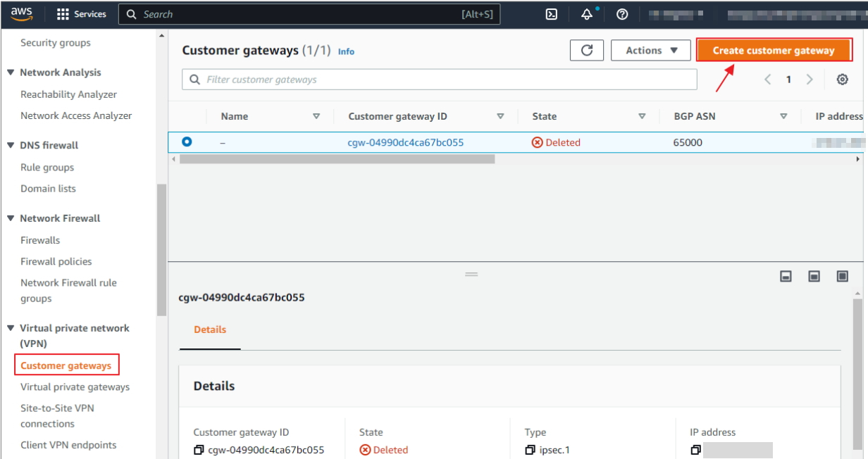Image resolution: width=868 pixels, height=459 pixels.
Task: Collapse the Network Analysis section
Action: coord(11,73)
